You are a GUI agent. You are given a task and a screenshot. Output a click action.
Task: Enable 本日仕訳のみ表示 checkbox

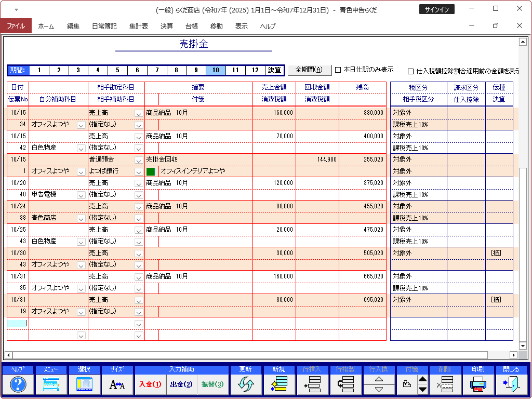(338, 70)
